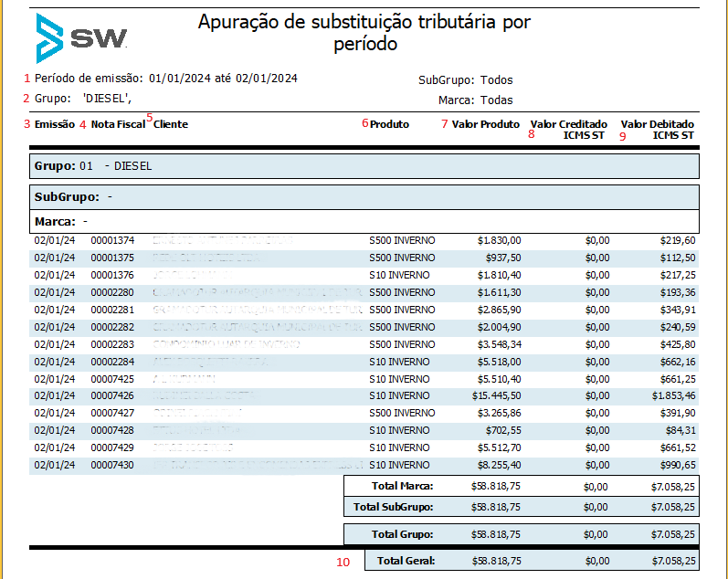728x579 pixels.
Task: Click the Total Marca label
Action: click(x=402, y=486)
